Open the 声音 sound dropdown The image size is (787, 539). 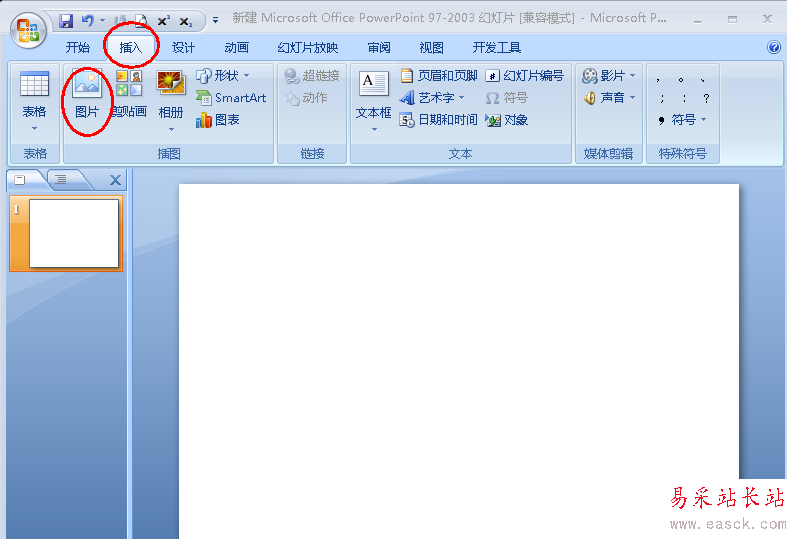coord(609,98)
